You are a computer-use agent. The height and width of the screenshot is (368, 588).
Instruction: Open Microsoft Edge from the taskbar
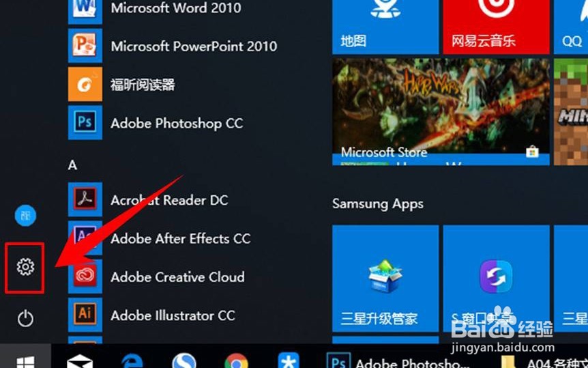point(132,360)
